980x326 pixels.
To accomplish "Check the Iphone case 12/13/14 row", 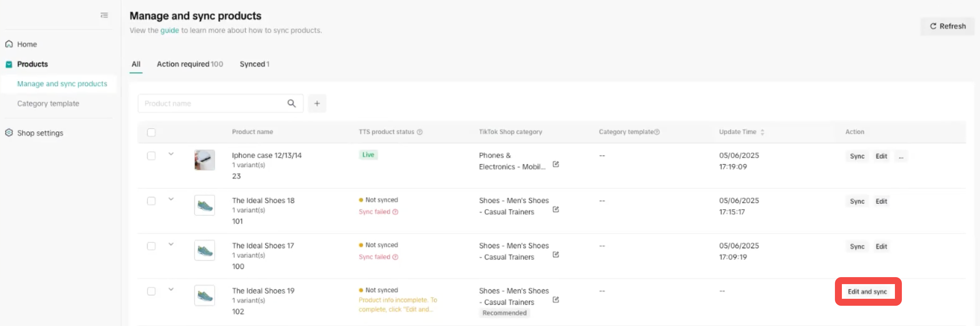I will tap(151, 156).
